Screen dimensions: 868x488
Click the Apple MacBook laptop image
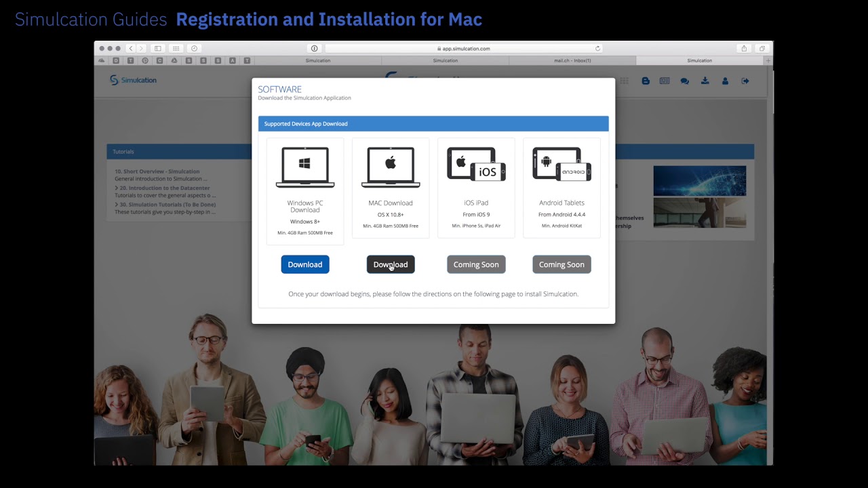click(x=391, y=167)
